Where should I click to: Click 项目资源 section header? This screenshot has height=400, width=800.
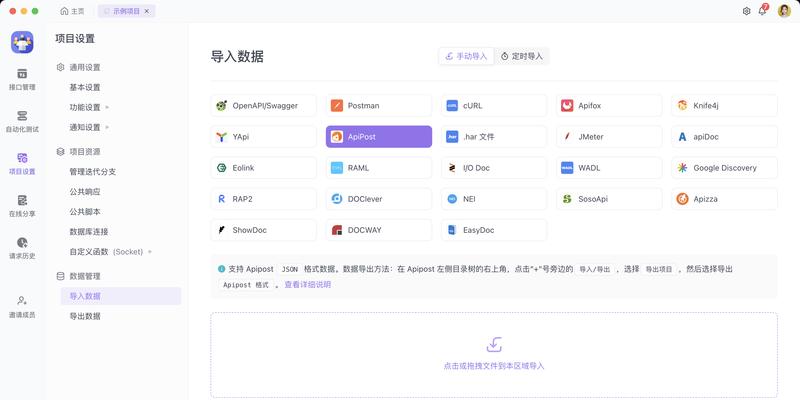(x=79, y=152)
